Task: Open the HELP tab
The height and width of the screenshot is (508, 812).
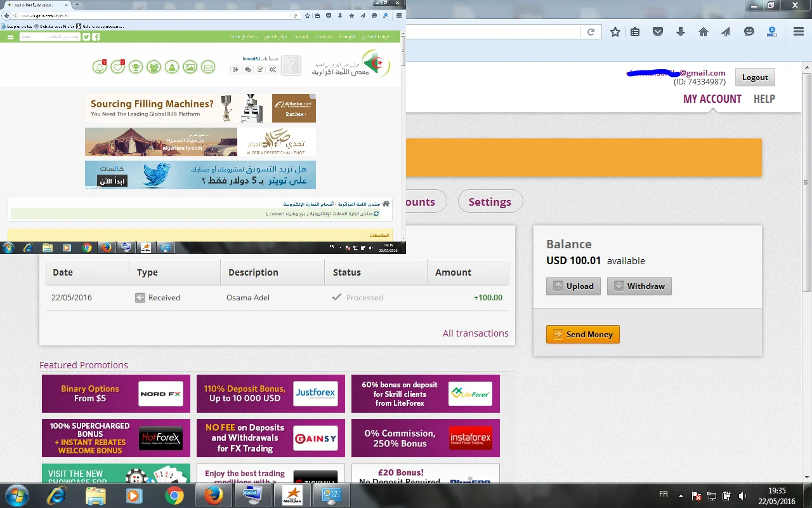Action: (x=764, y=99)
